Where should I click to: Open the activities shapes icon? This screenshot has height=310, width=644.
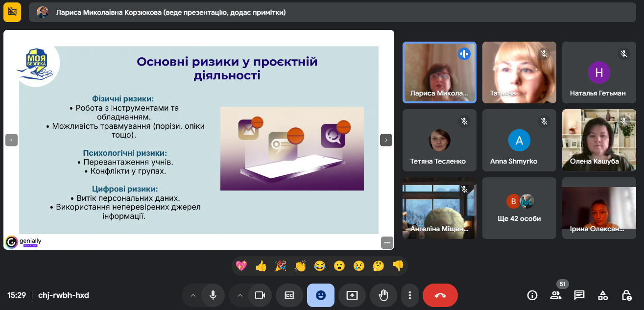click(x=603, y=295)
